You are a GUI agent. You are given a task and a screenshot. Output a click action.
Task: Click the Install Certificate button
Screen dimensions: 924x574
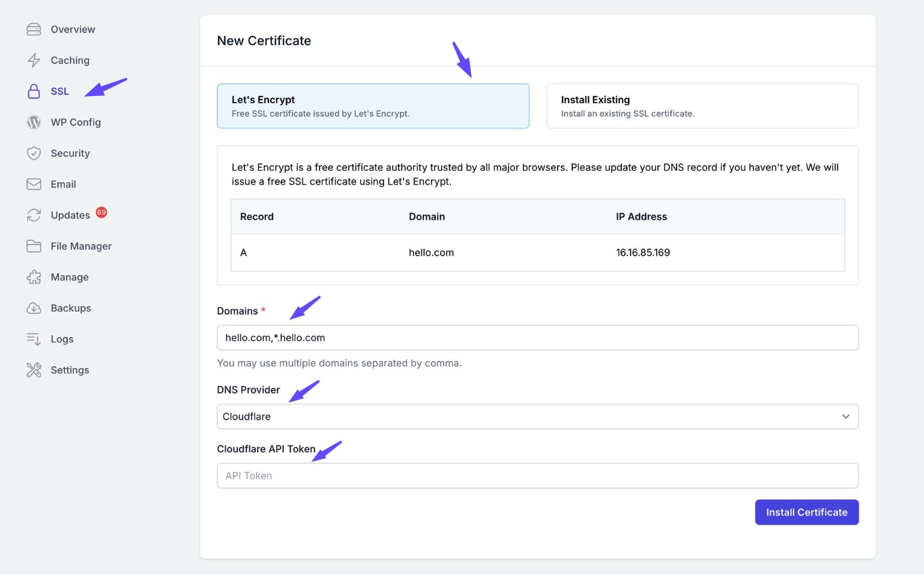pyautogui.click(x=806, y=512)
